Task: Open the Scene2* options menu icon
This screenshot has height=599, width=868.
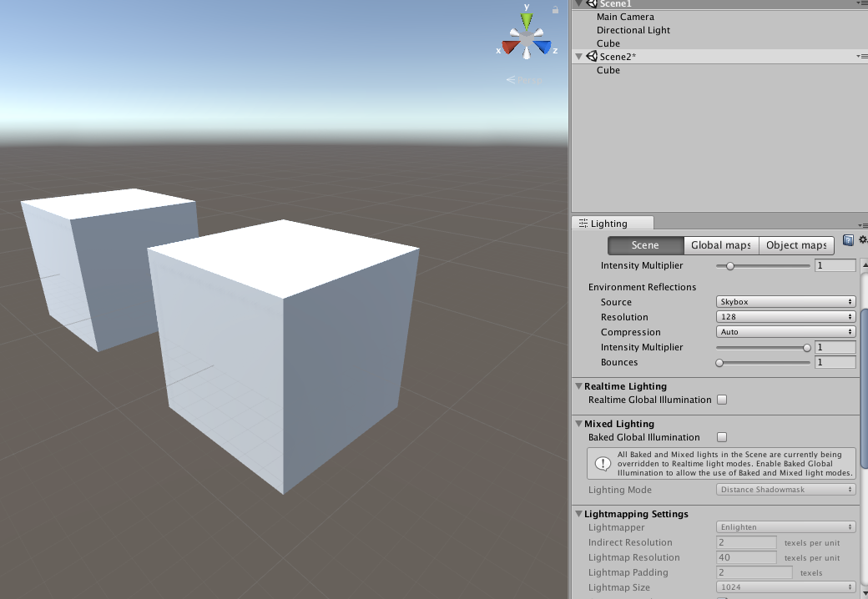Action: pyautogui.click(x=862, y=57)
